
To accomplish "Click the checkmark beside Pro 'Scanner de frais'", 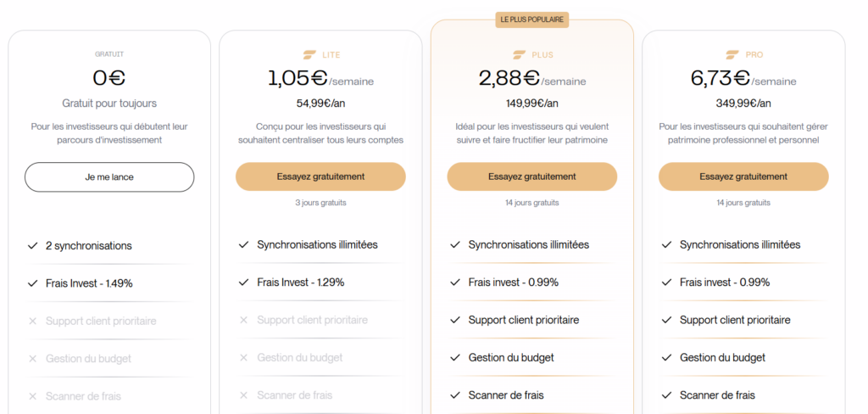I will coord(666,395).
